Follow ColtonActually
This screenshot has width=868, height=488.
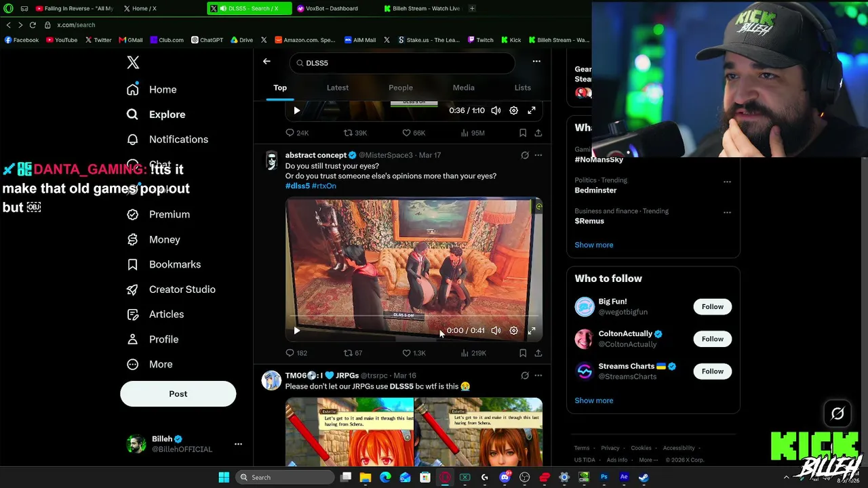[x=712, y=339]
